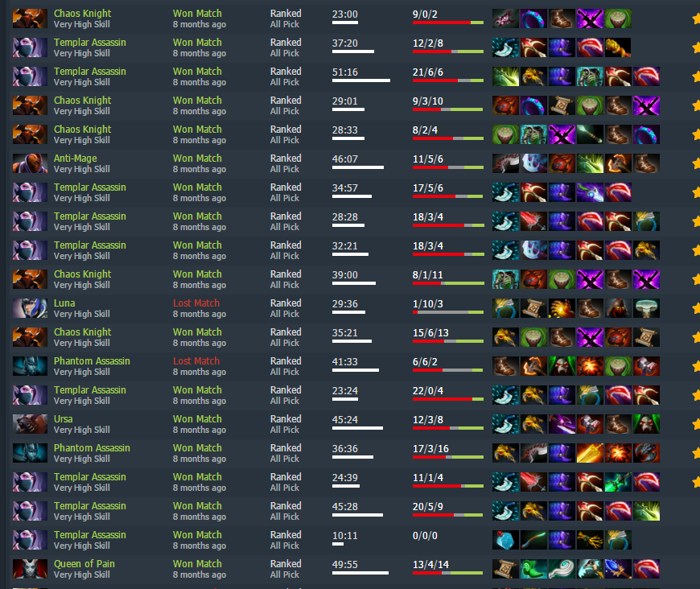The image size is (700, 589).
Task: Click the KDA bar under 22/0/4
Action: (x=448, y=399)
